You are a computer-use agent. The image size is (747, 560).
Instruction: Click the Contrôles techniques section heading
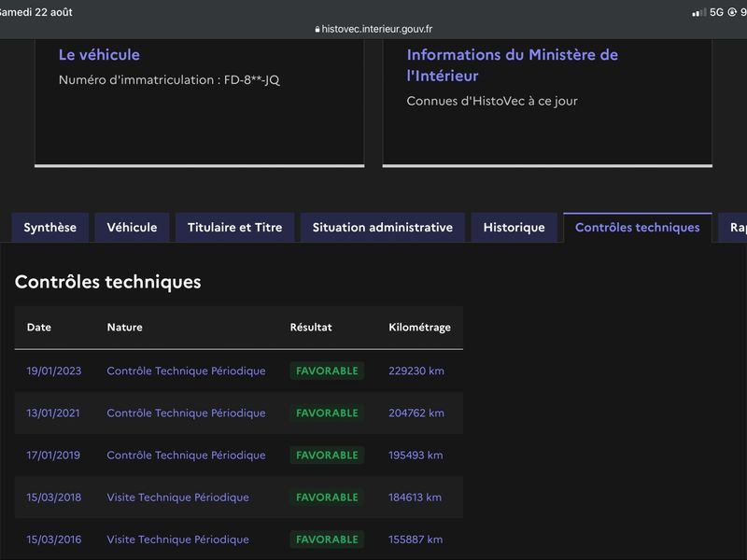click(107, 282)
